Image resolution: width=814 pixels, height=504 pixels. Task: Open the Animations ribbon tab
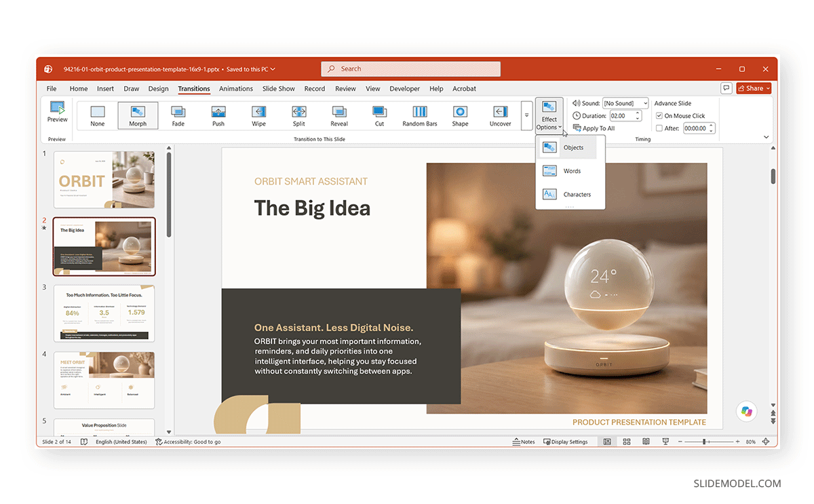pos(236,89)
